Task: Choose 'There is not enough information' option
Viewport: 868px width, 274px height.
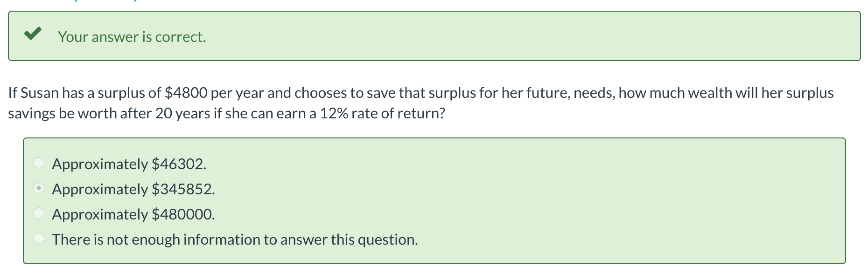Action: click(x=39, y=239)
